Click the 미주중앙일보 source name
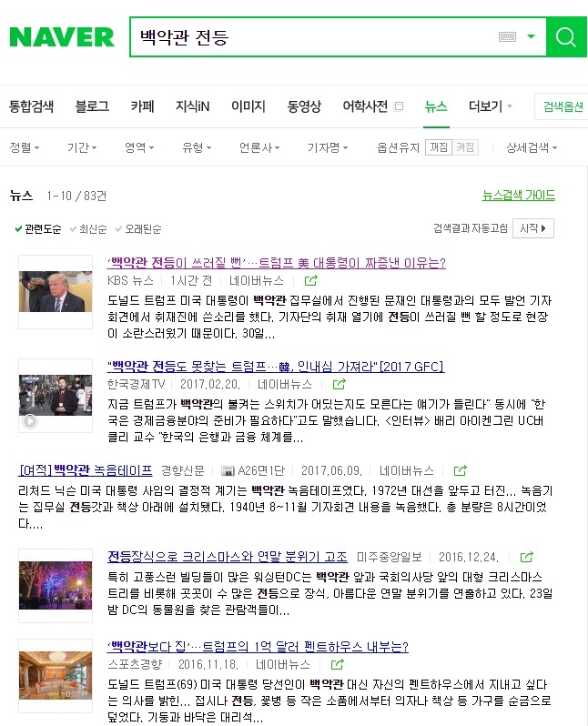Screen dimensions: 588x726 [390, 557]
